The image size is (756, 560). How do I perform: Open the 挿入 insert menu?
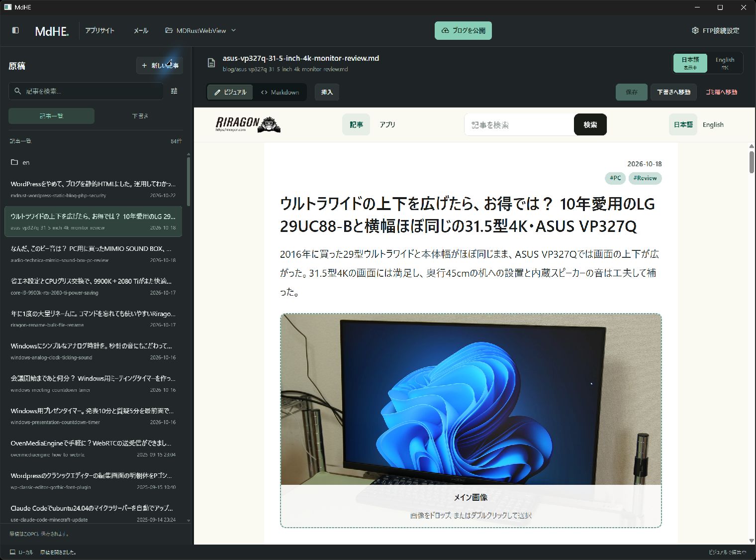click(x=327, y=92)
